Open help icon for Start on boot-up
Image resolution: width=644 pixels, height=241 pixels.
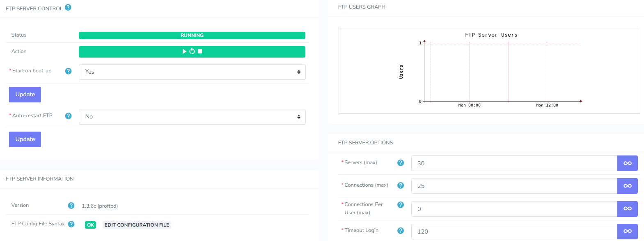[69, 71]
